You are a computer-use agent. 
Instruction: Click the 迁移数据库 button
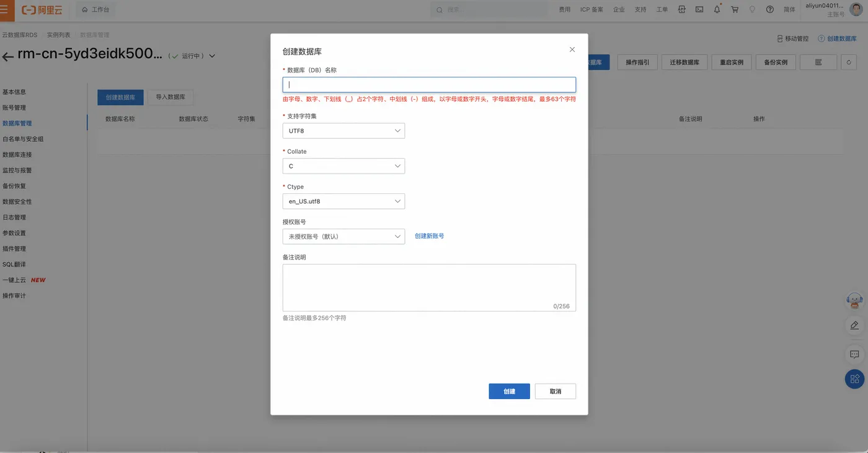[684, 63]
